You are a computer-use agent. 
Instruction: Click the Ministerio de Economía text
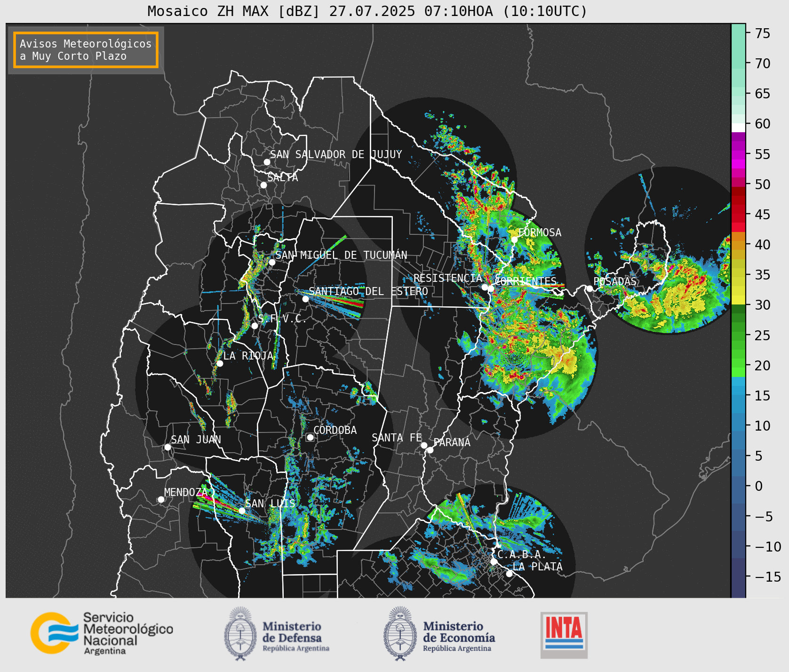click(x=459, y=636)
